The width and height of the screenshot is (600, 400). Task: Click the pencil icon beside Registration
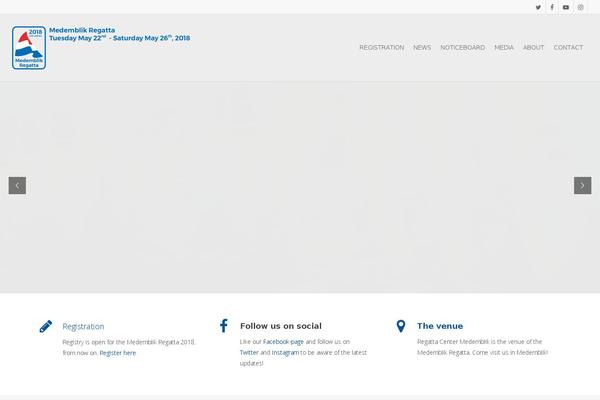point(46,327)
